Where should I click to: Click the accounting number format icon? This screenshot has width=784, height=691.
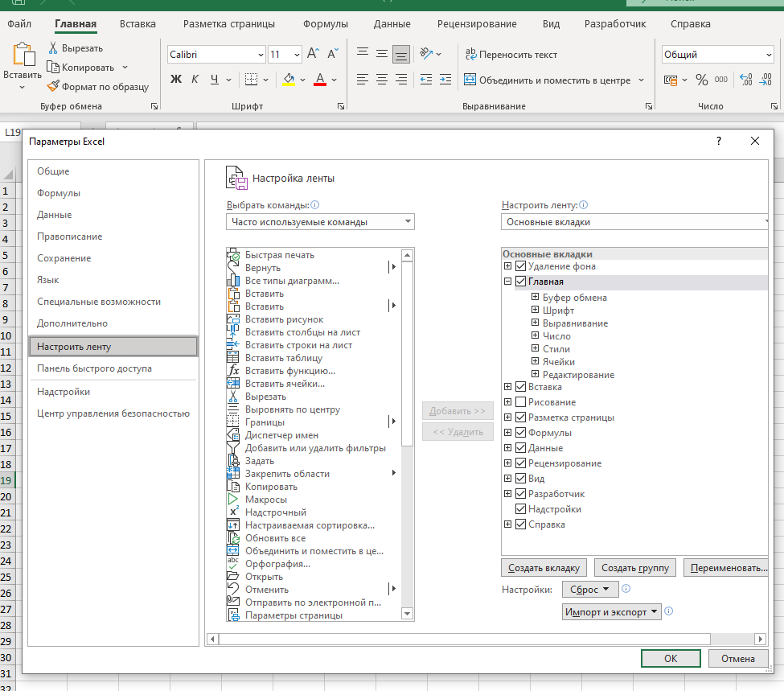click(x=671, y=80)
